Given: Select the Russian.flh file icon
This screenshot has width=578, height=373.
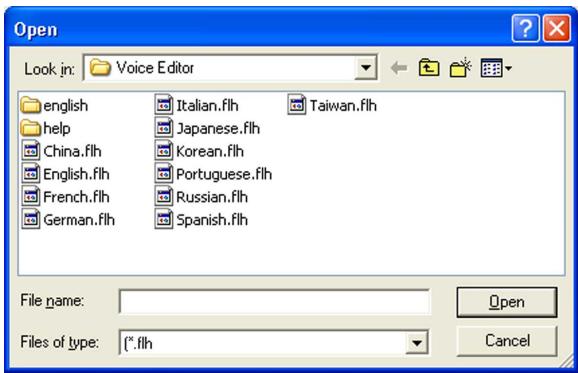Looking at the screenshot, I should [164, 196].
